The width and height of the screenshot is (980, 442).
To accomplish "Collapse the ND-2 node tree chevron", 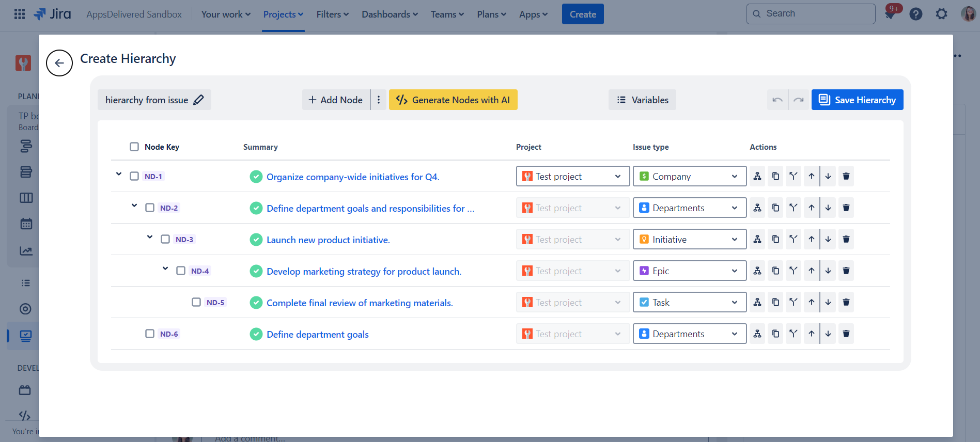I will pos(134,206).
